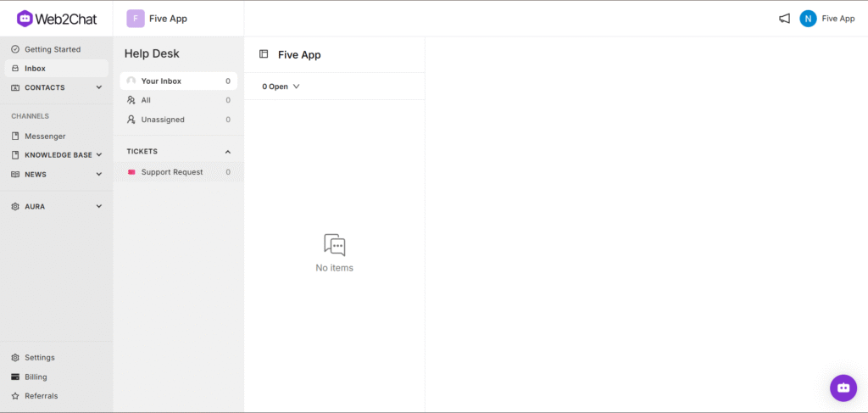Click the Getting Started checkmark icon
Viewport: 868px width, 413px height.
tap(15, 49)
